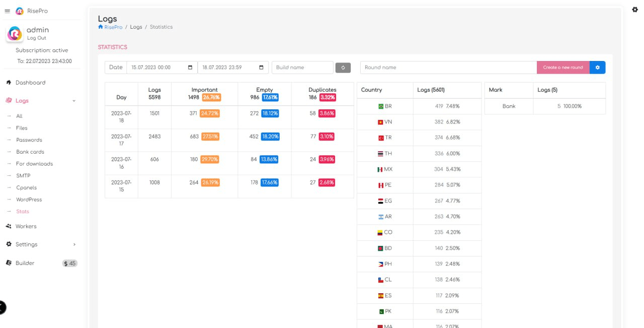The width and height of the screenshot is (644, 328).
Task: Click the black back-arrow circle on the left edge
Action: click(2, 307)
